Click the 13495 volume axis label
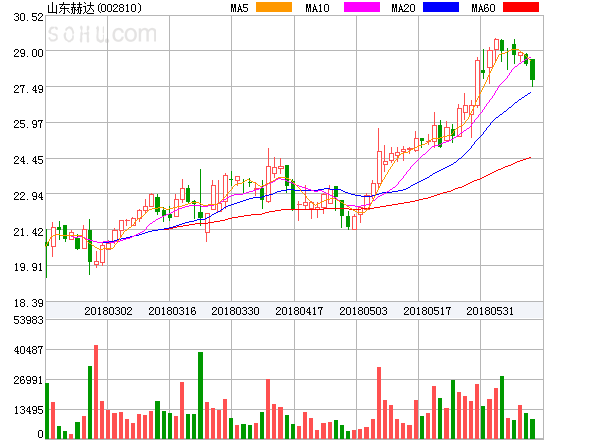 point(28,411)
